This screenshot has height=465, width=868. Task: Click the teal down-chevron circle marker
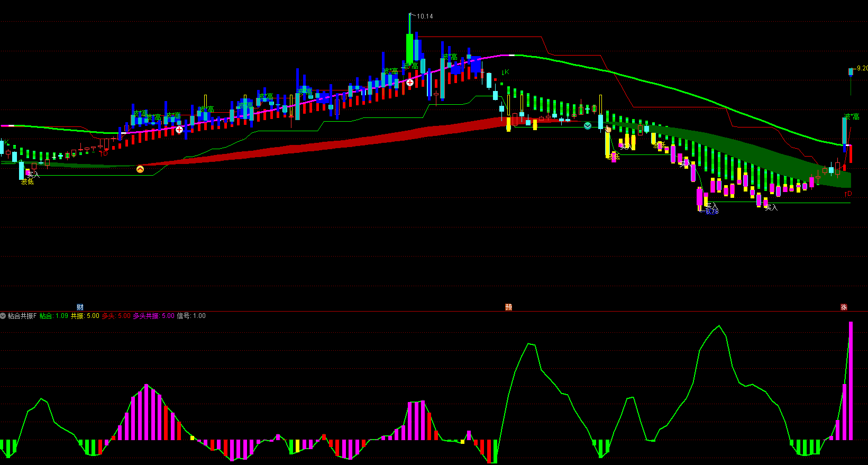click(x=588, y=126)
